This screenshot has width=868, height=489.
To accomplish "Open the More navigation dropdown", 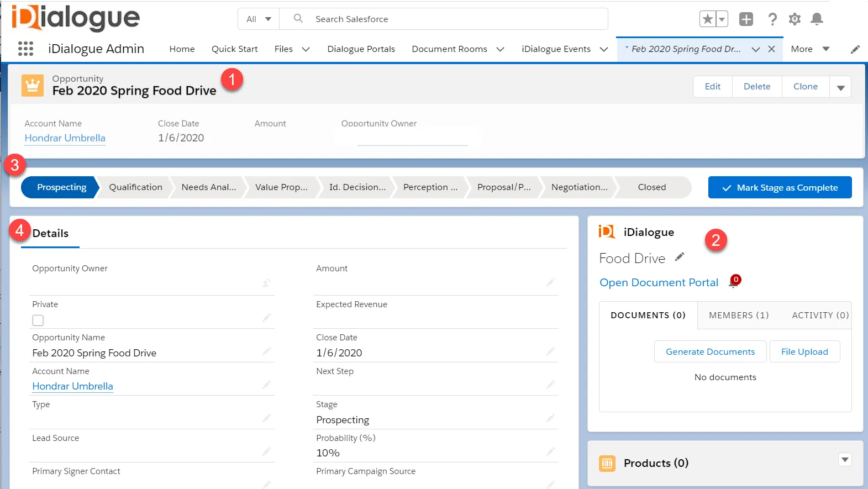I will pyautogui.click(x=810, y=49).
